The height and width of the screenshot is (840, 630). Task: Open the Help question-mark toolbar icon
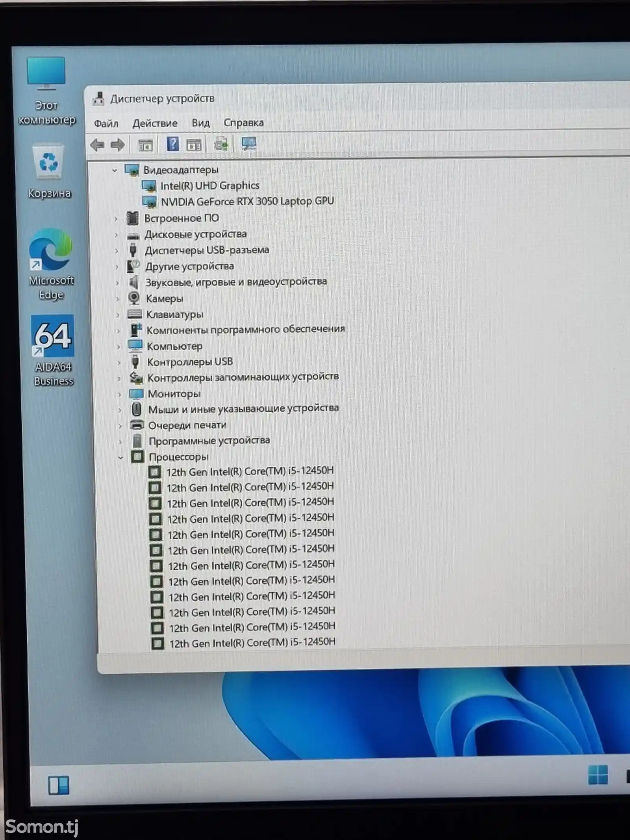click(x=172, y=144)
